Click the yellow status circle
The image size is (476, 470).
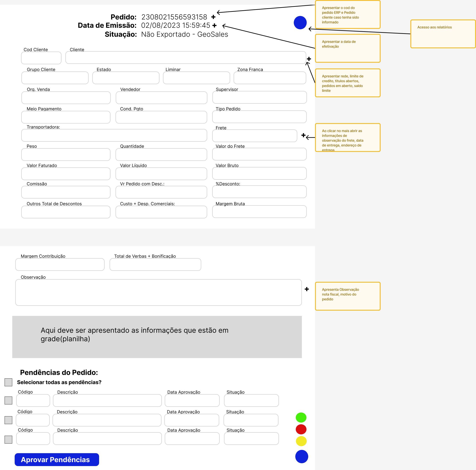pyautogui.click(x=301, y=441)
